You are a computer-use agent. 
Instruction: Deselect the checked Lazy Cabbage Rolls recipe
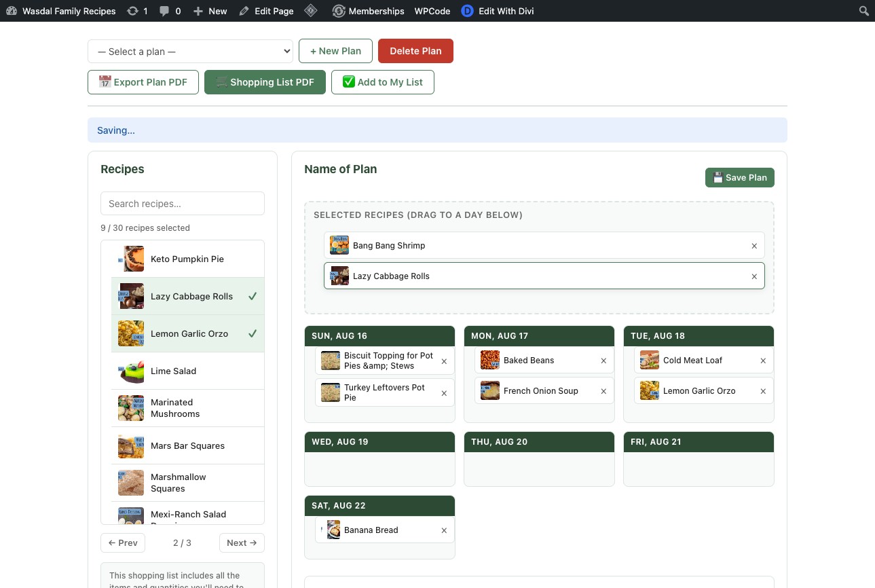click(x=188, y=296)
